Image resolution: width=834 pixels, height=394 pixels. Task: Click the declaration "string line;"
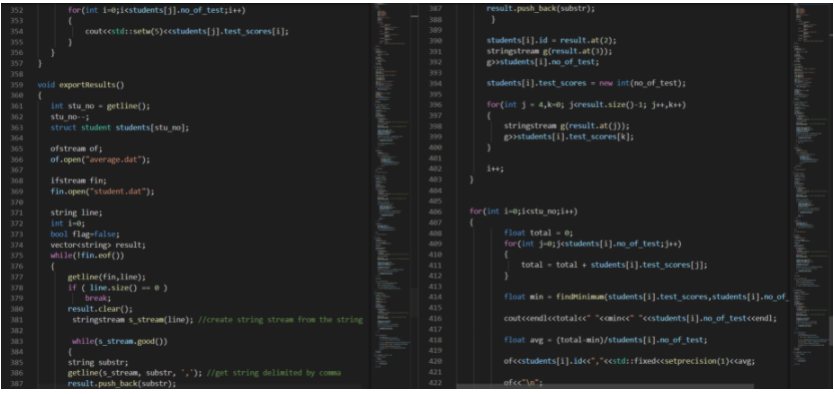click(75, 213)
